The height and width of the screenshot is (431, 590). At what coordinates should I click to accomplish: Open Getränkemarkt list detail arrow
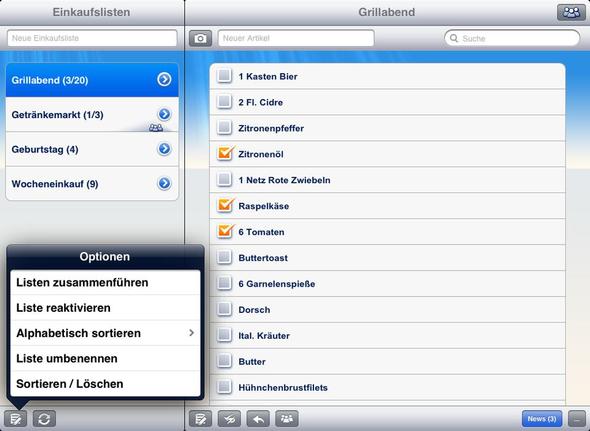click(x=164, y=114)
